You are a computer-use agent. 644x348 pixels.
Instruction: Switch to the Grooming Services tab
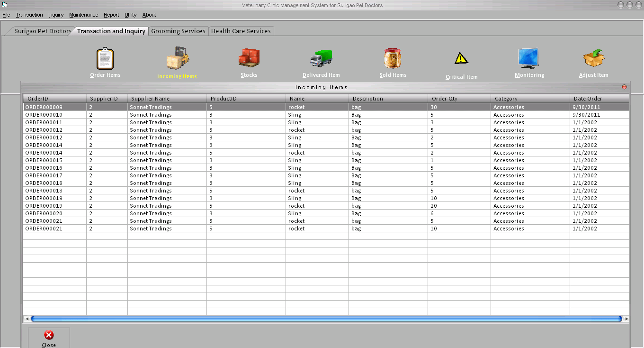pyautogui.click(x=178, y=31)
